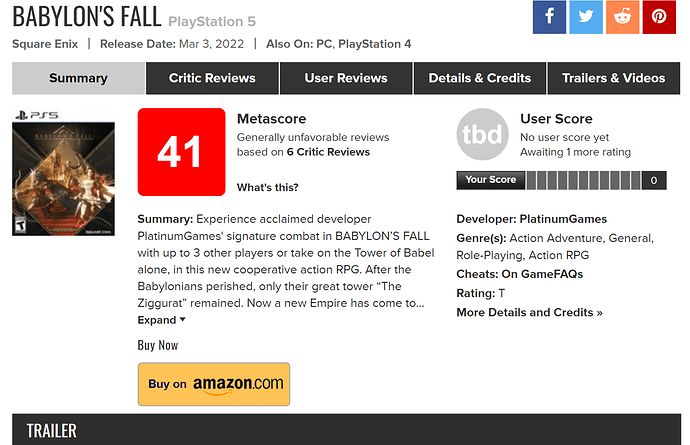Click the What's this? link
Viewport: 690px width, 445px height.
tap(267, 187)
